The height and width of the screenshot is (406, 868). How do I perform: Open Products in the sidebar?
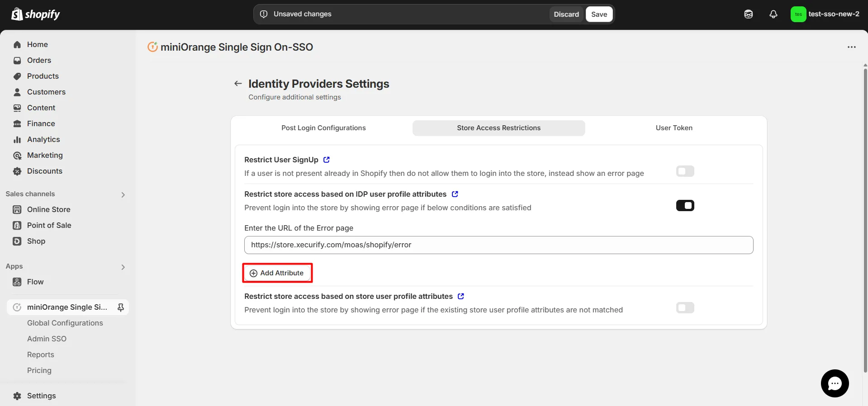click(x=43, y=76)
